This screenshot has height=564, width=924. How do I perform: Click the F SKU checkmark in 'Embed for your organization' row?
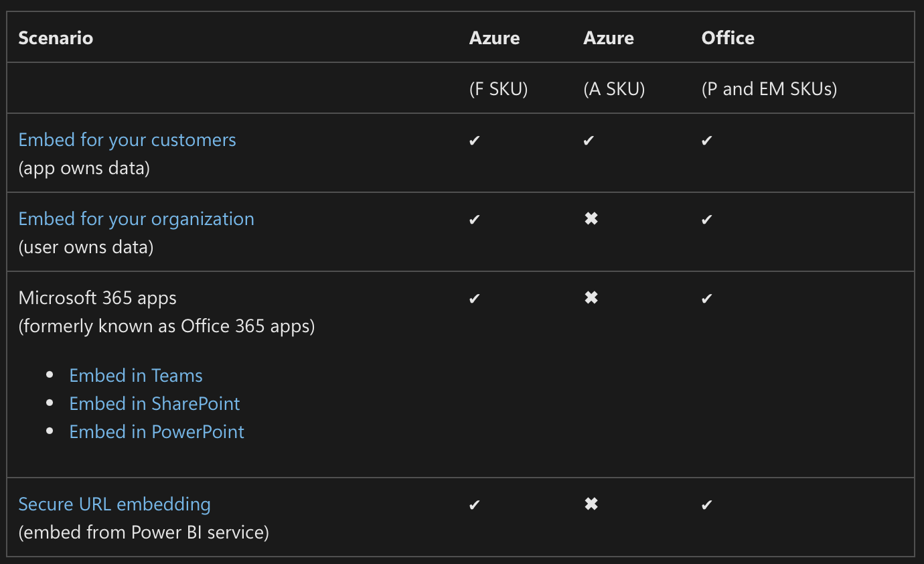coord(475,220)
